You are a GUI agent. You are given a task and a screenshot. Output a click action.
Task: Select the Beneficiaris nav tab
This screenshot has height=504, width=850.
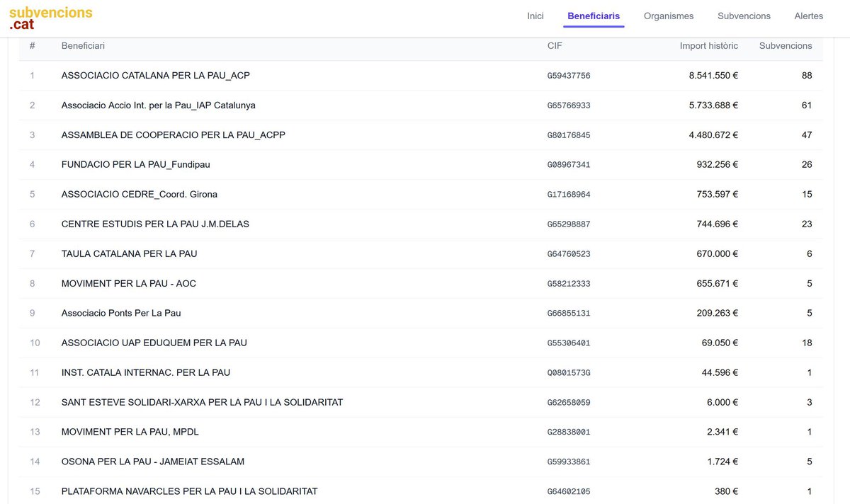tap(594, 16)
